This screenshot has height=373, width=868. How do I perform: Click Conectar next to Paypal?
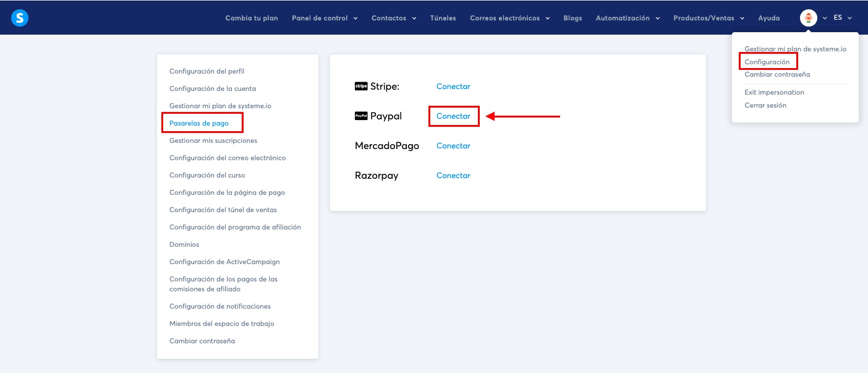[453, 116]
